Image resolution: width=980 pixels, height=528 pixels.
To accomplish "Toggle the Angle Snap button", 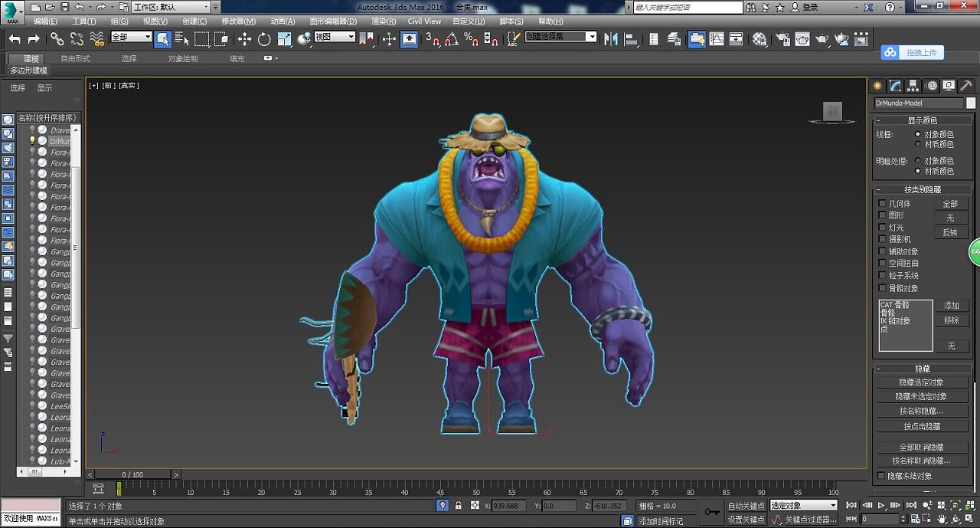I will (x=453, y=39).
